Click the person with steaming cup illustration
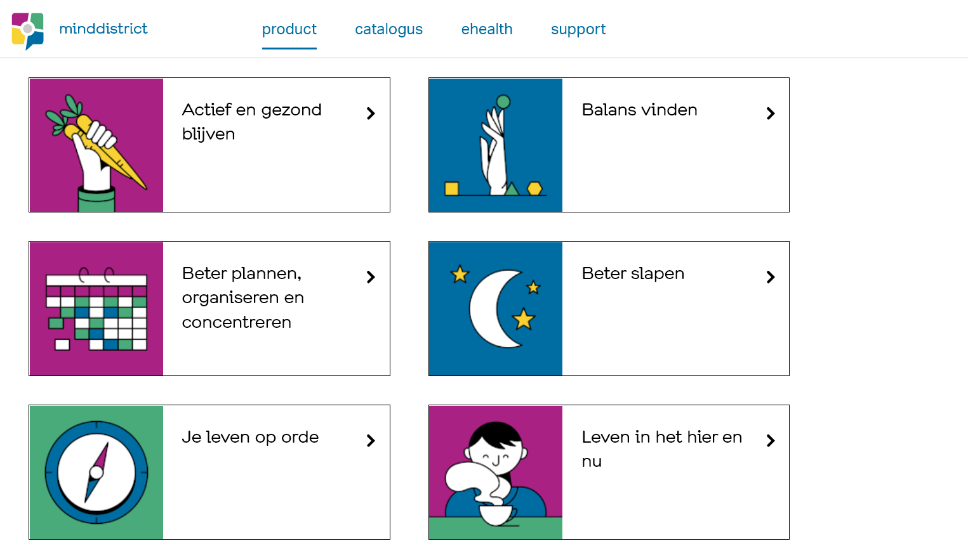Image resolution: width=968 pixels, height=560 pixels. pos(496,472)
